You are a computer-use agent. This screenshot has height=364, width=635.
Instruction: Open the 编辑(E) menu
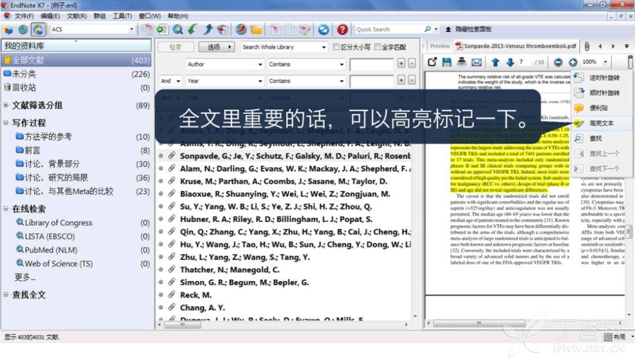coord(50,16)
